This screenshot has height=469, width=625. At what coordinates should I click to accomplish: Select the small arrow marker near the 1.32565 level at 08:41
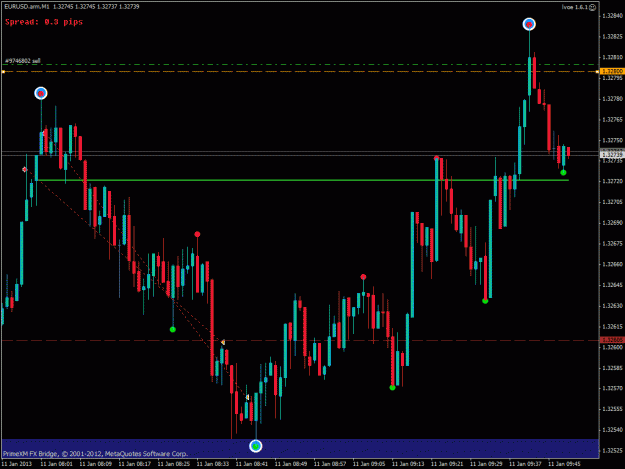point(248,397)
